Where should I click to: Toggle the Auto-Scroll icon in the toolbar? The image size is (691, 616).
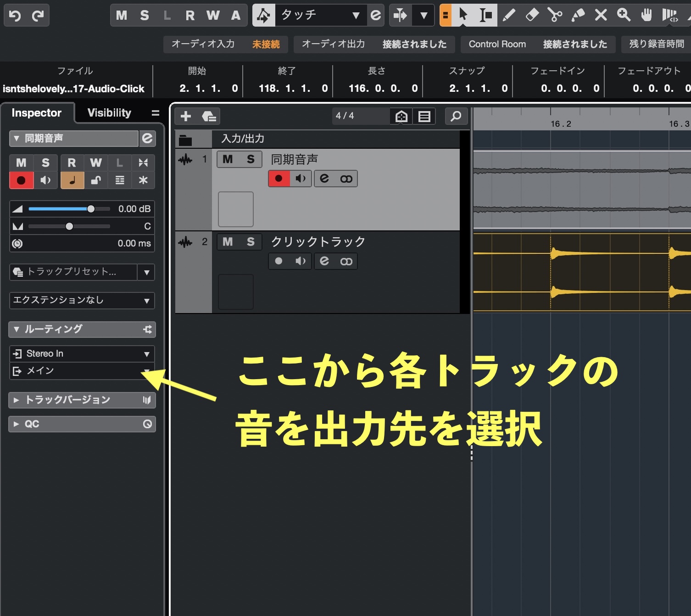(x=400, y=15)
